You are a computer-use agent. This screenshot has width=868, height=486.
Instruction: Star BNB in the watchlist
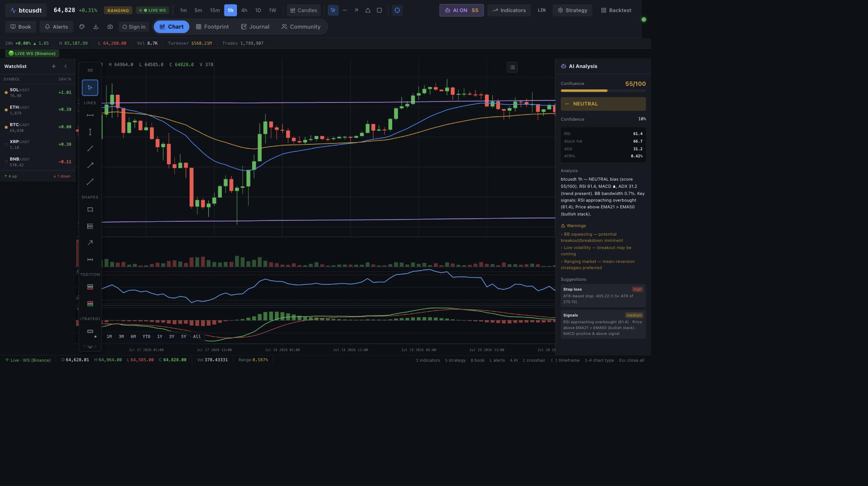tap(6, 162)
